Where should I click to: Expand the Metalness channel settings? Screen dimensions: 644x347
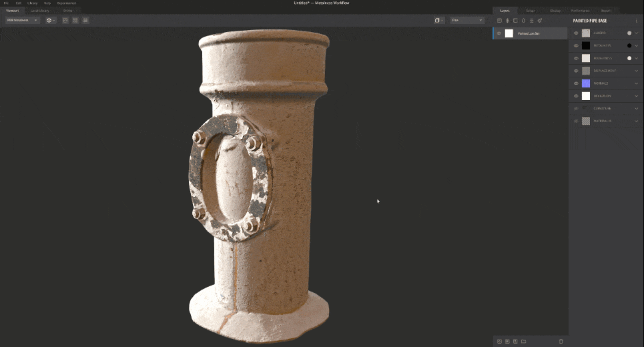click(x=637, y=45)
